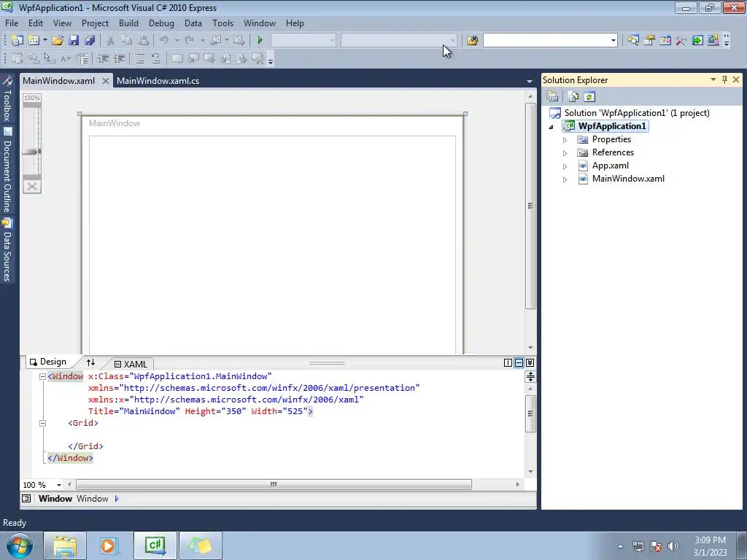The image size is (747, 560).
Task: Collapse the Grid element in the XAML editor
Action: tap(42, 423)
